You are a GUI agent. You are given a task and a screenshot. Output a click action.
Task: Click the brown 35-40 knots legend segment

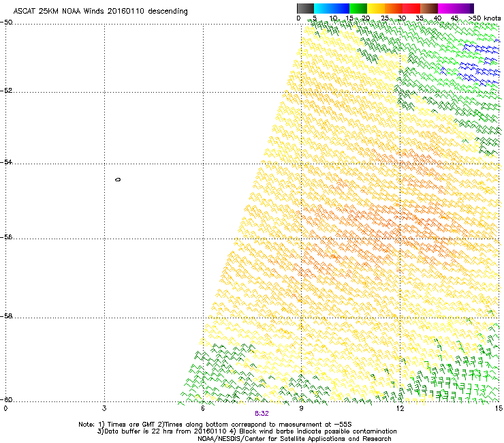click(429, 8)
